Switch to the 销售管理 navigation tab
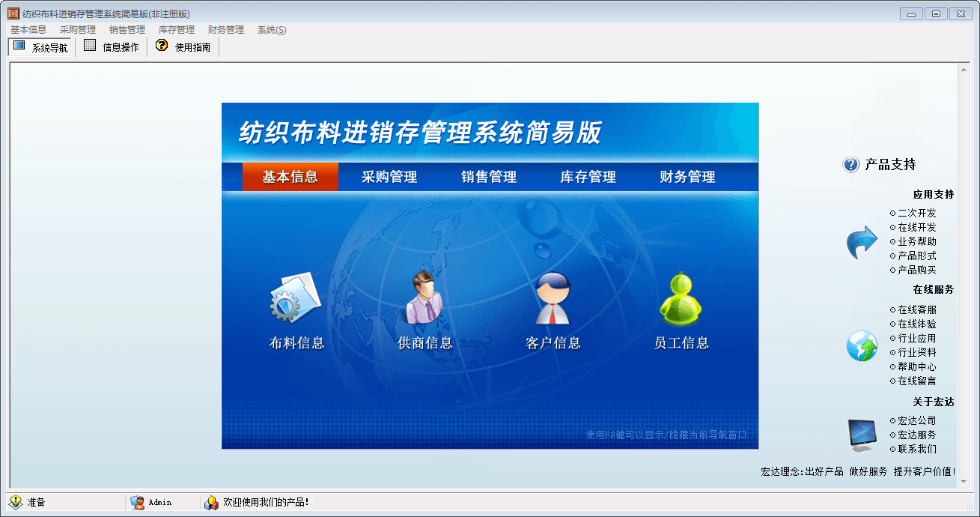The height and width of the screenshot is (517, 980). [489, 177]
